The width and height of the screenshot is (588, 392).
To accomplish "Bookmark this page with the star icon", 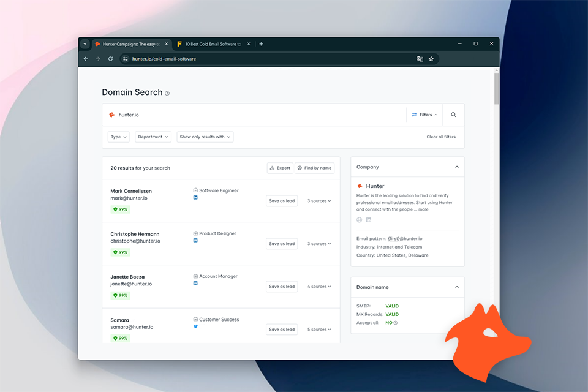I will (x=431, y=59).
